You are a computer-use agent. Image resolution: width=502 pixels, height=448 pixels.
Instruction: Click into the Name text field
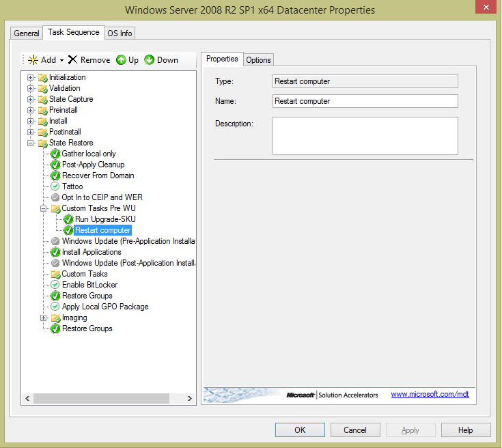(365, 101)
